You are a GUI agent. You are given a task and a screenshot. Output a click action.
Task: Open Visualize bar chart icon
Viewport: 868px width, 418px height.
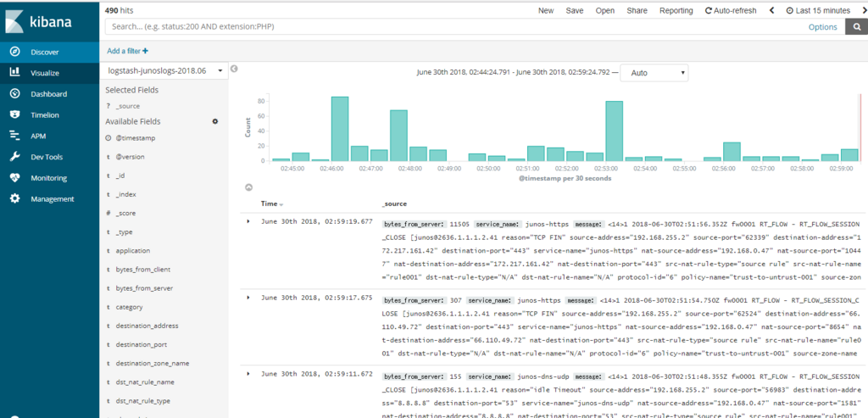(x=15, y=73)
